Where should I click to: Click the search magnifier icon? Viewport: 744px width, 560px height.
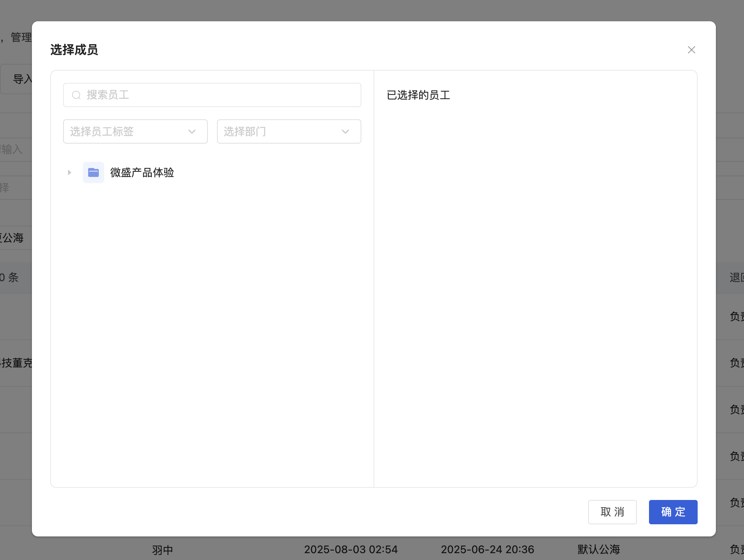point(76,95)
